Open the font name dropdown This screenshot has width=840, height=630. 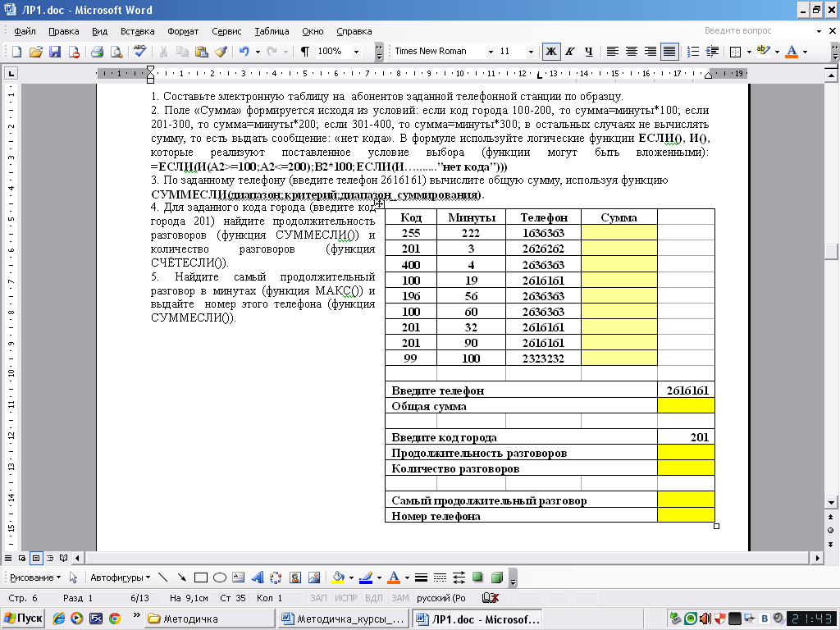(491, 52)
